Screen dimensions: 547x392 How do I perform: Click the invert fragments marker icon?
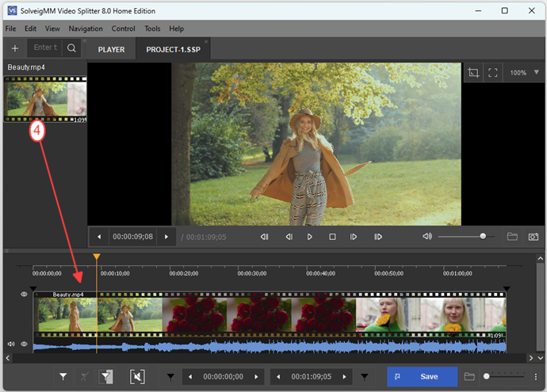[106, 377]
